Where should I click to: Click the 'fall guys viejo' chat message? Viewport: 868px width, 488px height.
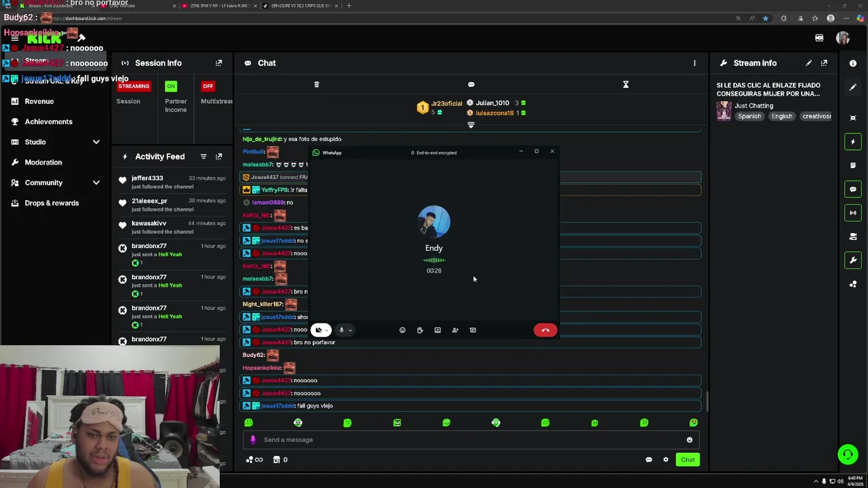[x=471, y=406]
